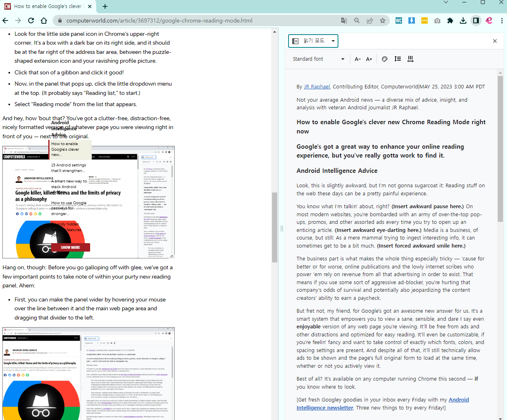Click SHOW MORE in the overlay
Screen dimensions: 507x420
point(70,248)
